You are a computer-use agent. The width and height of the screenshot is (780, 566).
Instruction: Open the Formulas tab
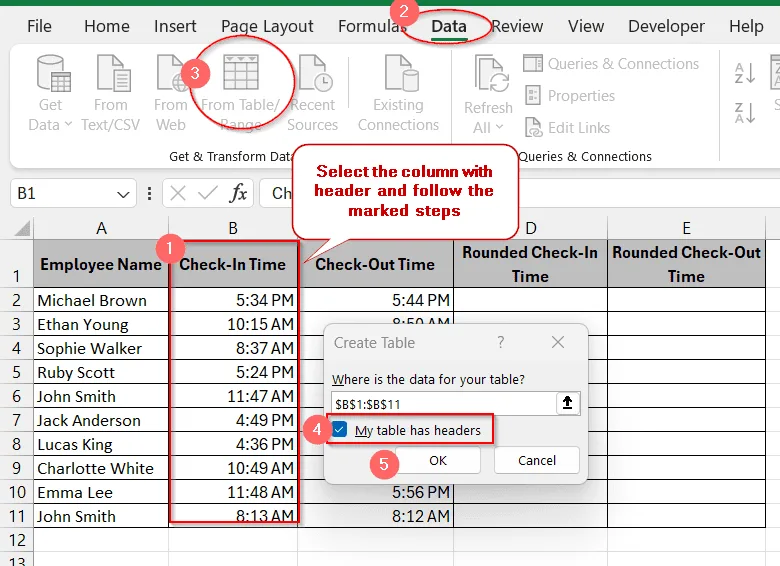click(x=372, y=26)
